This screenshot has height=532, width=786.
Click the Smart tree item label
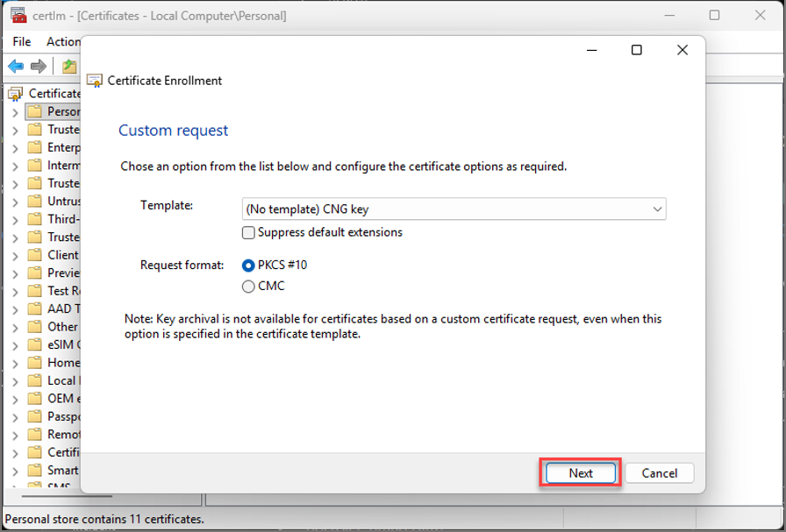click(63, 471)
